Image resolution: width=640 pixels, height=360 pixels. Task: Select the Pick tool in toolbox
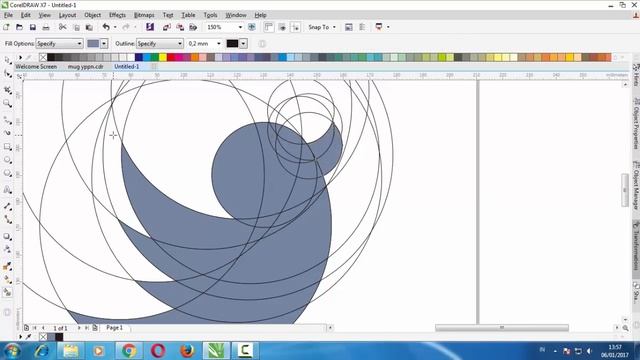tap(7, 60)
